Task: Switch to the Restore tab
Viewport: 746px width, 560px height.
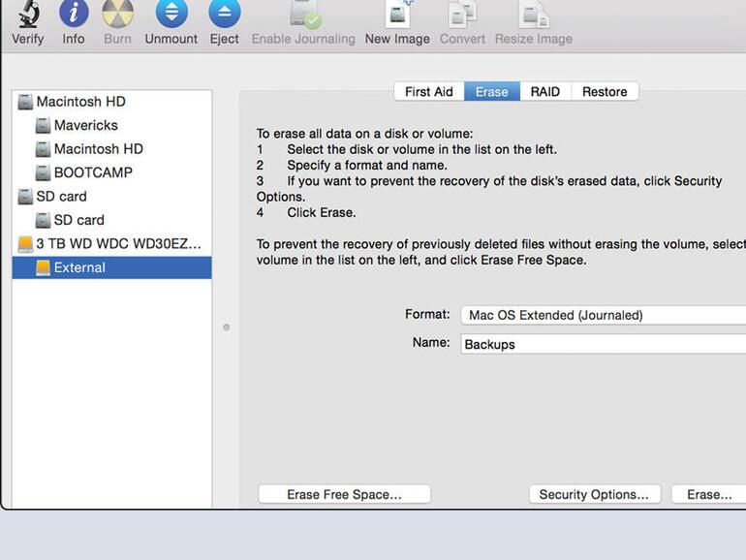Action: (x=605, y=91)
